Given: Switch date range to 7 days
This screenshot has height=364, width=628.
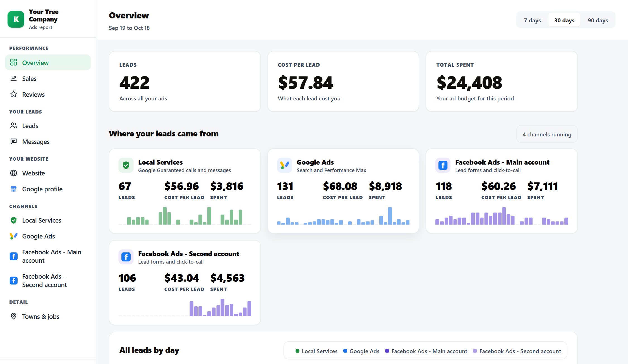Looking at the screenshot, I should pos(532,20).
